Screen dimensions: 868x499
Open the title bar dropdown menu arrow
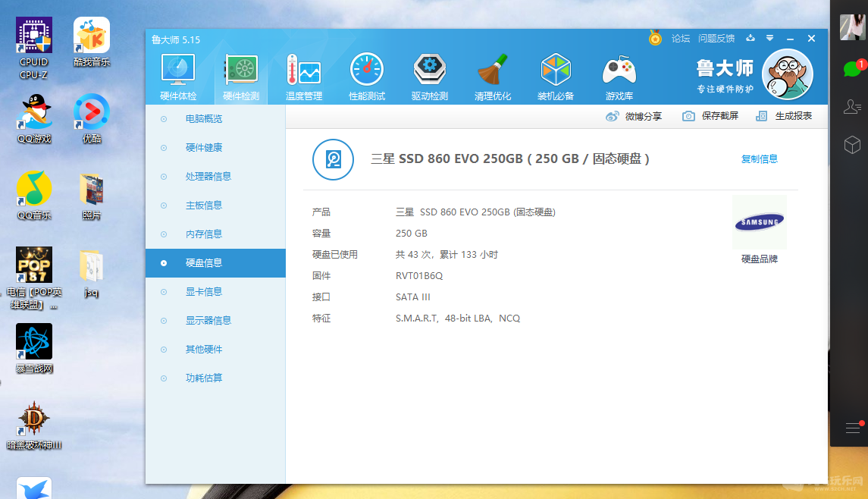(769, 38)
